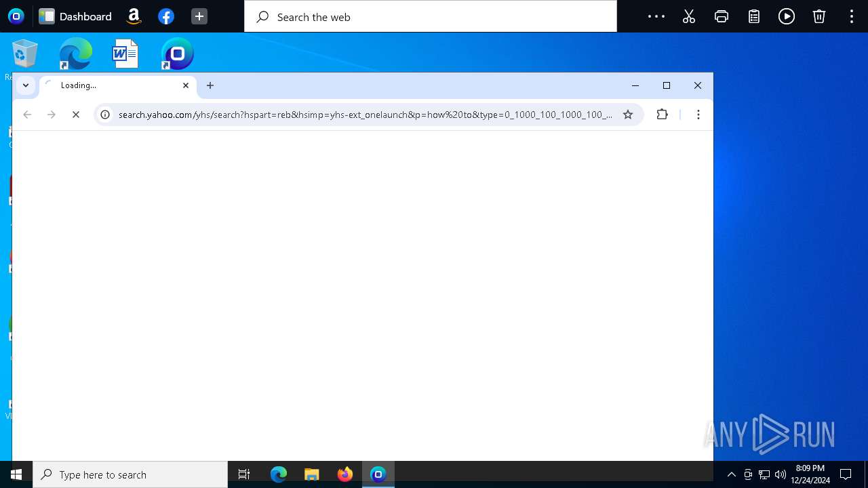View site information icon in address bar

point(105,115)
